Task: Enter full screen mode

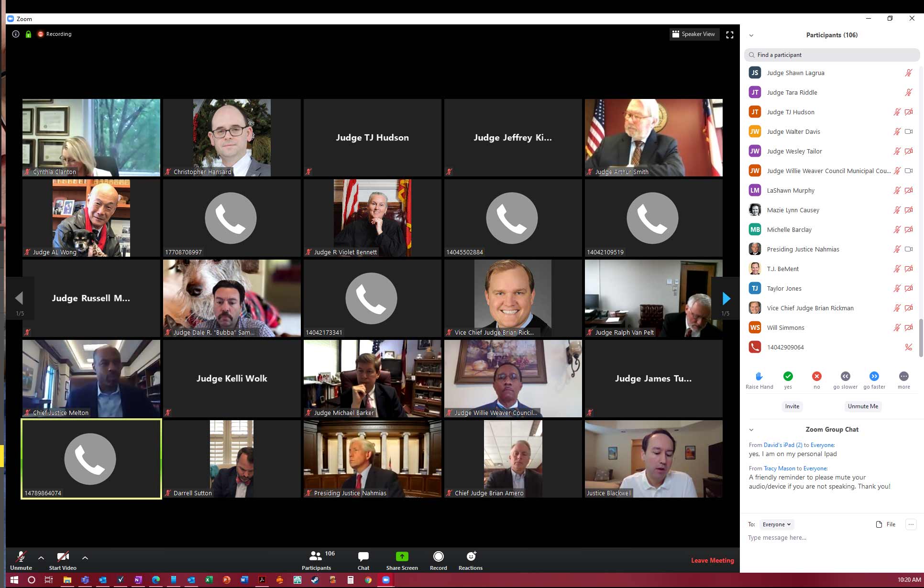Action: pos(729,34)
